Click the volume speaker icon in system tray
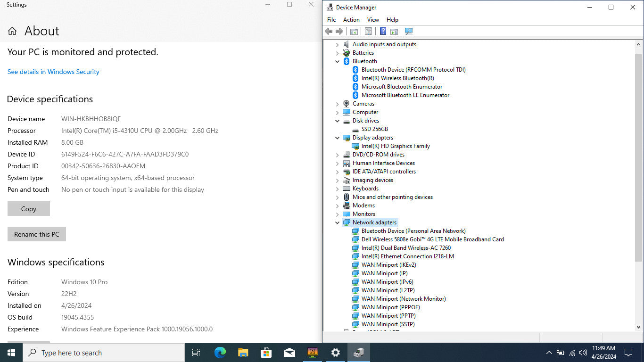 [583, 353]
